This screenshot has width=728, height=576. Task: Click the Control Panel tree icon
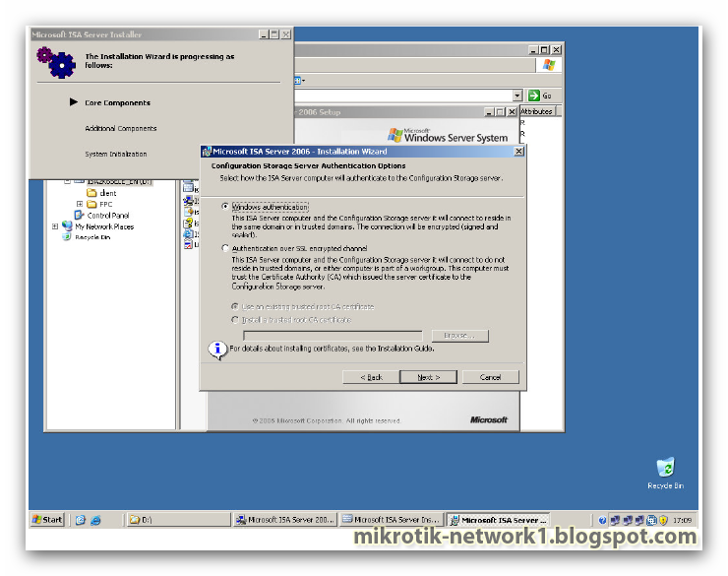click(x=80, y=215)
